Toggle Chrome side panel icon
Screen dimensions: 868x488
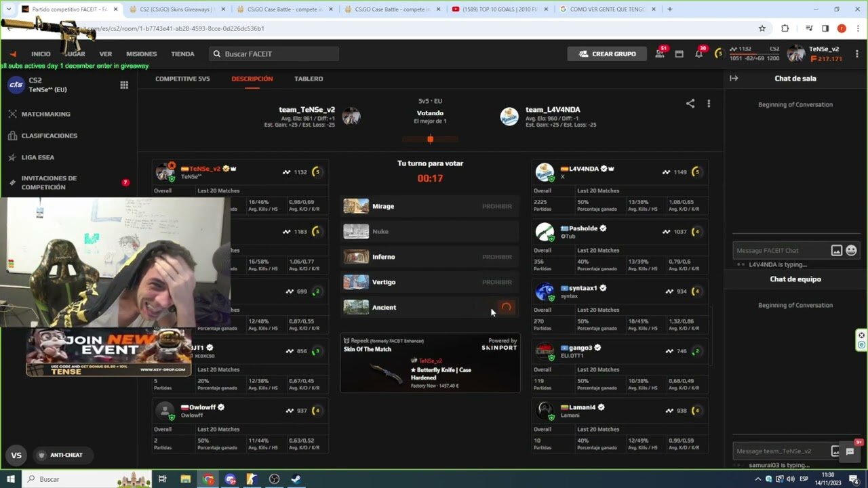pyautogui.click(x=825, y=28)
